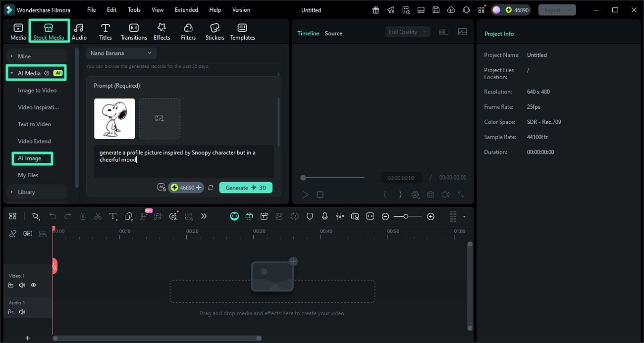
Task: Open the Templates tab
Action: [242, 32]
